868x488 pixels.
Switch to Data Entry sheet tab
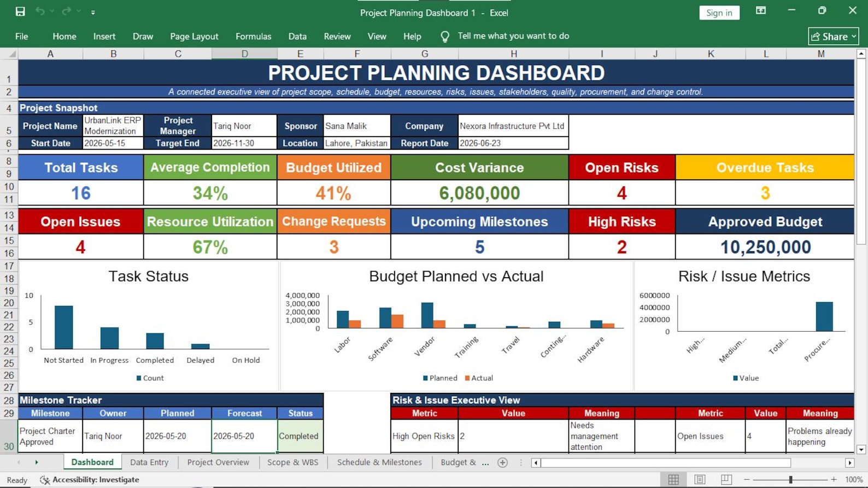tap(149, 462)
